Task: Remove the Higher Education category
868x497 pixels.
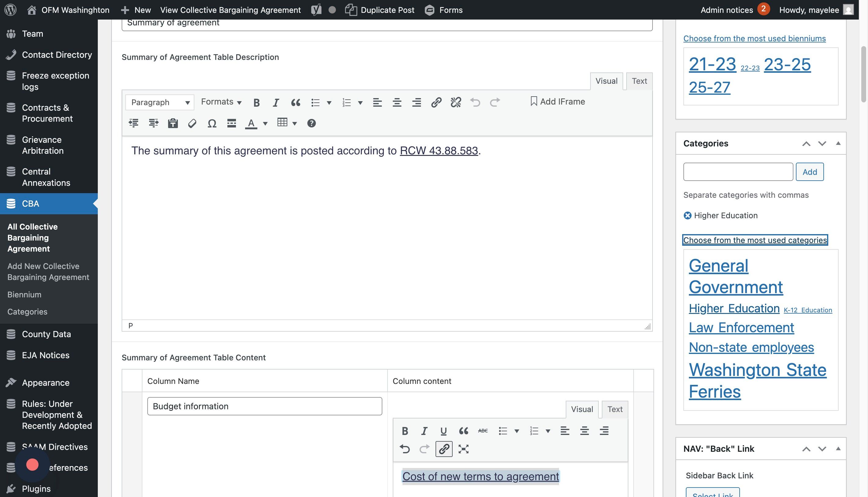Action: (687, 215)
